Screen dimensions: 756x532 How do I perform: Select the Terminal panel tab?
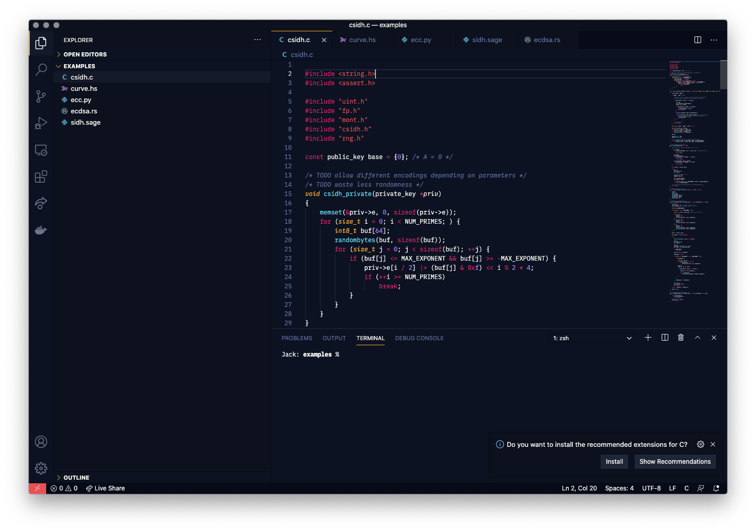(x=370, y=338)
